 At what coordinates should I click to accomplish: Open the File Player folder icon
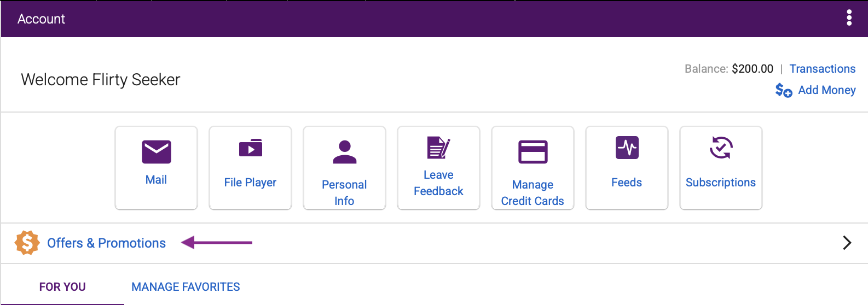coord(251,148)
